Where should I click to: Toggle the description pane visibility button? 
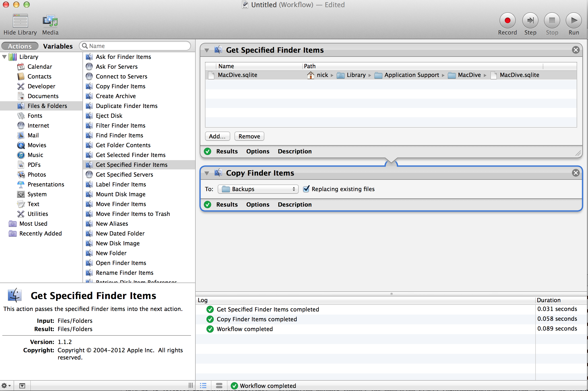(x=22, y=386)
